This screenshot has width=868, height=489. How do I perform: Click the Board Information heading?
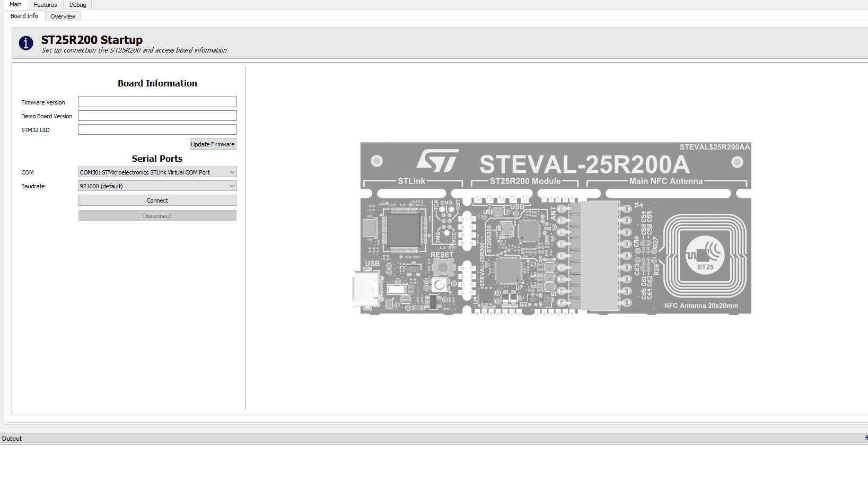coord(157,83)
